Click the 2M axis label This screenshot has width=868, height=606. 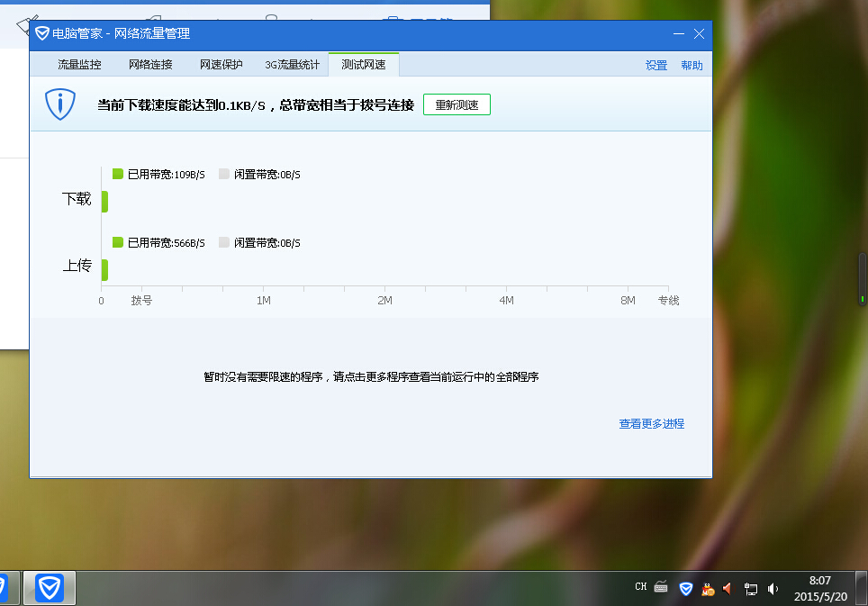[x=384, y=301]
